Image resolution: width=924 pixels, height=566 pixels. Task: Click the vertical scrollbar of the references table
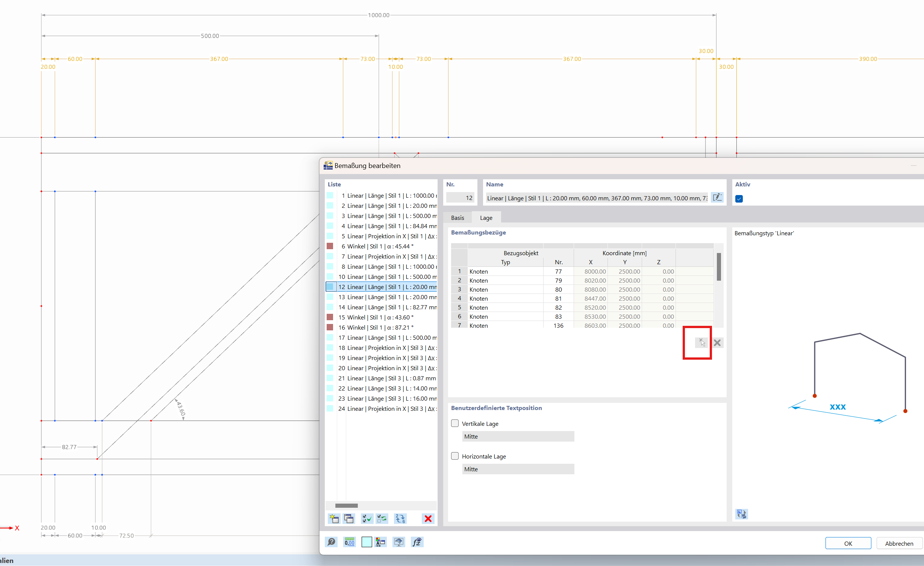click(719, 267)
